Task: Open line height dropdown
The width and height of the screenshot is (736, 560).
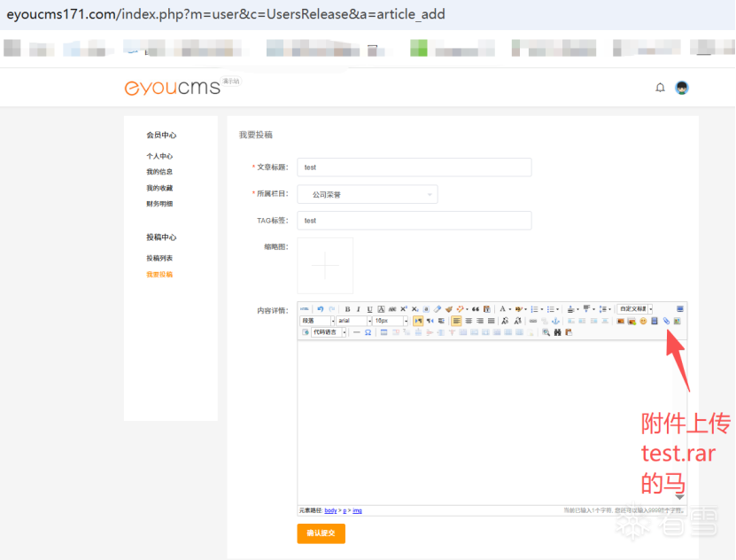Action: pyautogui.click(x=609, y=309)
